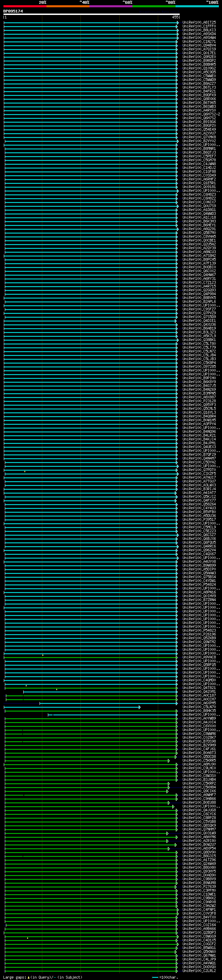222x980 pixels.
Task: Select hit label UniRef100_C5LN70
Action: coord(199,707)
